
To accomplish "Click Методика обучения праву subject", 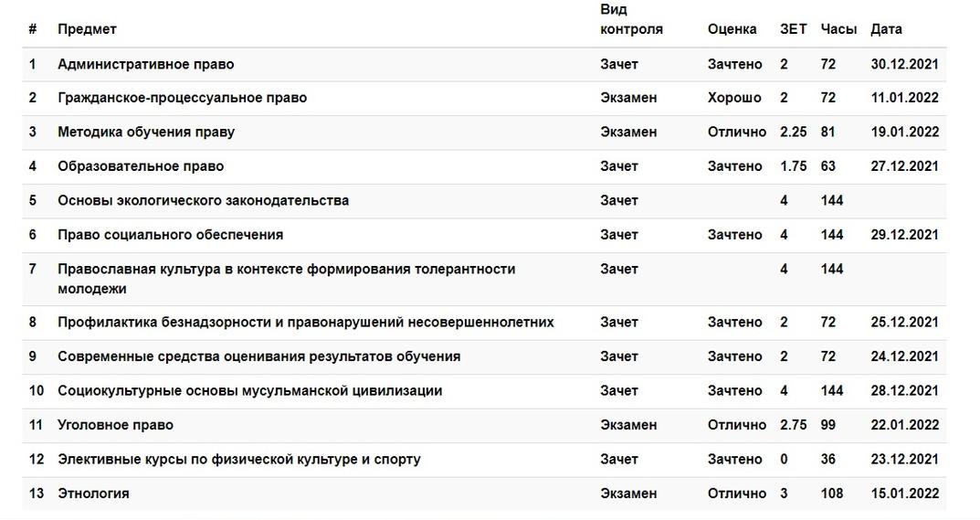I will pos(146,132).
